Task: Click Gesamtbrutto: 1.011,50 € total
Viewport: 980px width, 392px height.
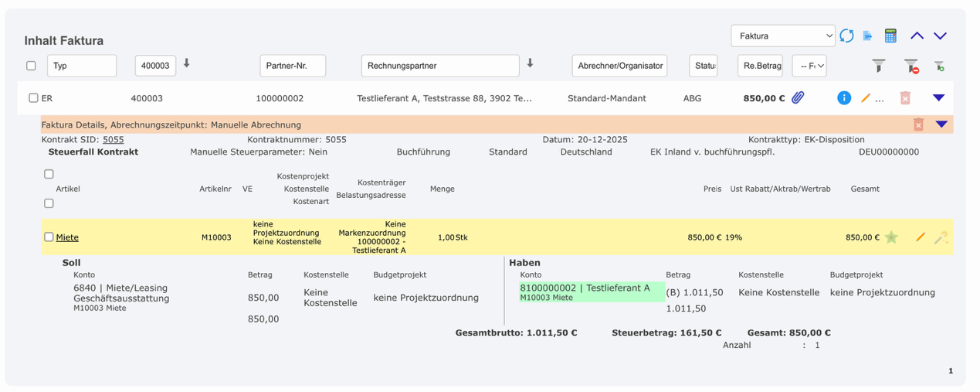Action: [x=517, y=333]
